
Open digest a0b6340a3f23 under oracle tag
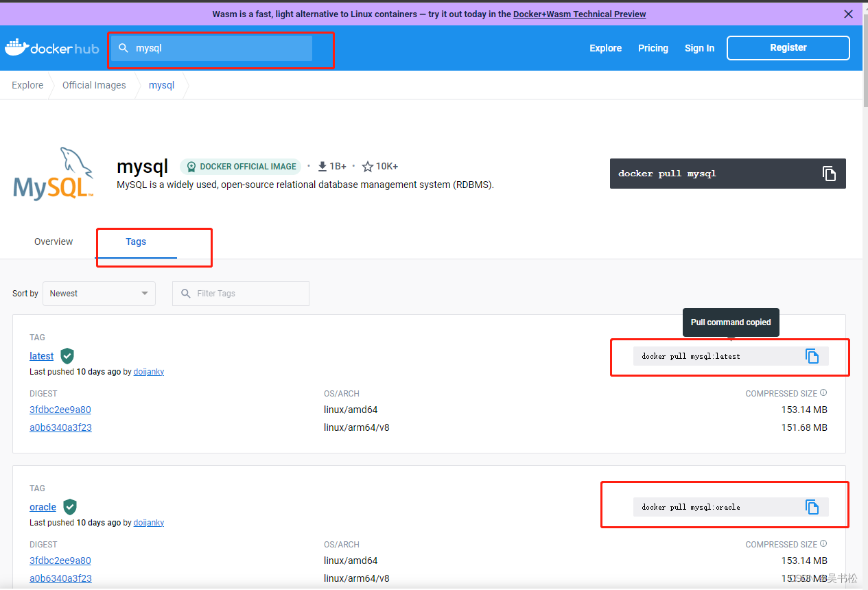(x=60, y=578)
